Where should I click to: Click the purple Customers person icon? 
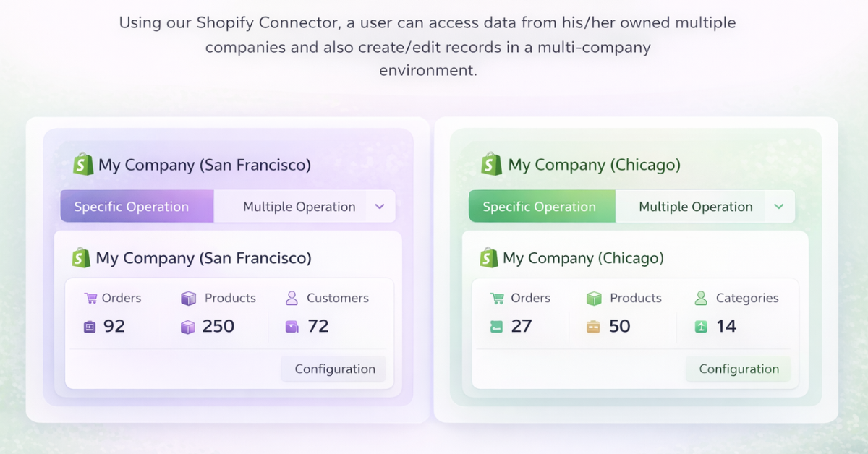[x=292, y=298]
